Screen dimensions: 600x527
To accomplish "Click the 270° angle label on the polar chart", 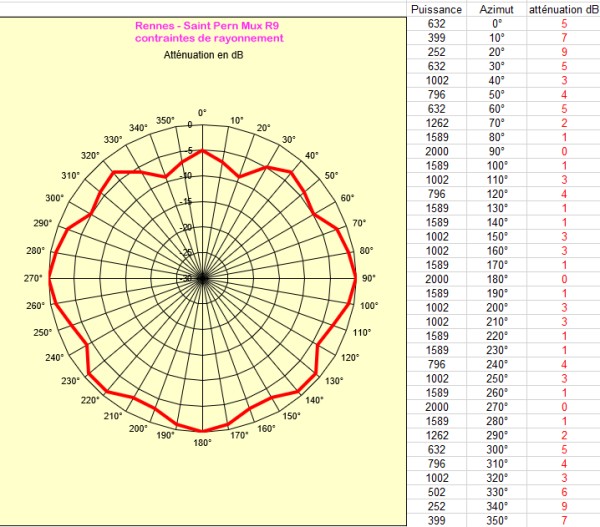I will [x=33, y=278].
